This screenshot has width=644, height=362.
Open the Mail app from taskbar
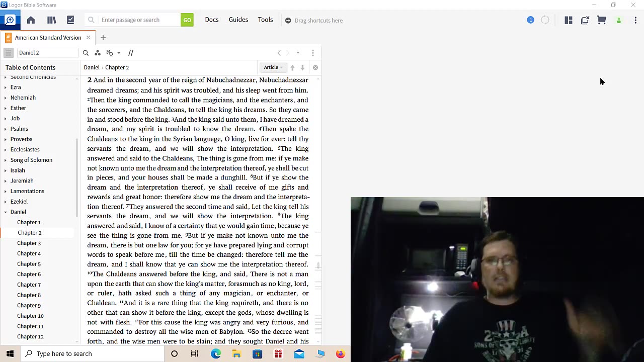[x=299, y=354]
